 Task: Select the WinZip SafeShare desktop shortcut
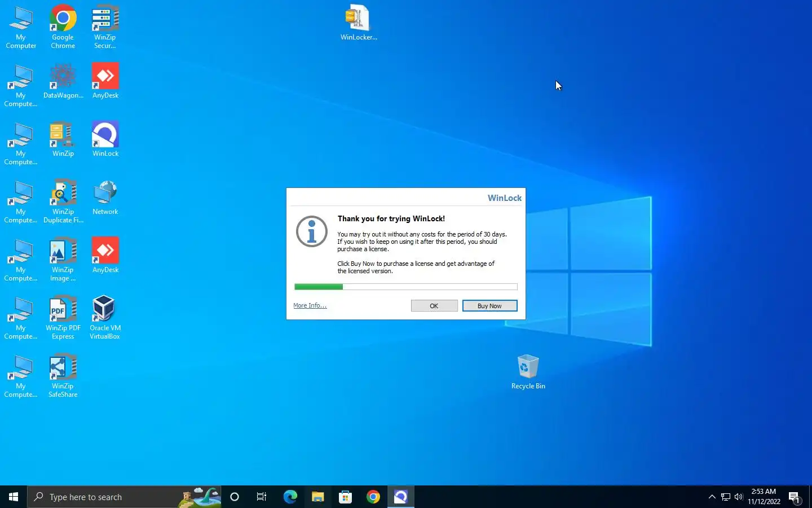point(63,376)
